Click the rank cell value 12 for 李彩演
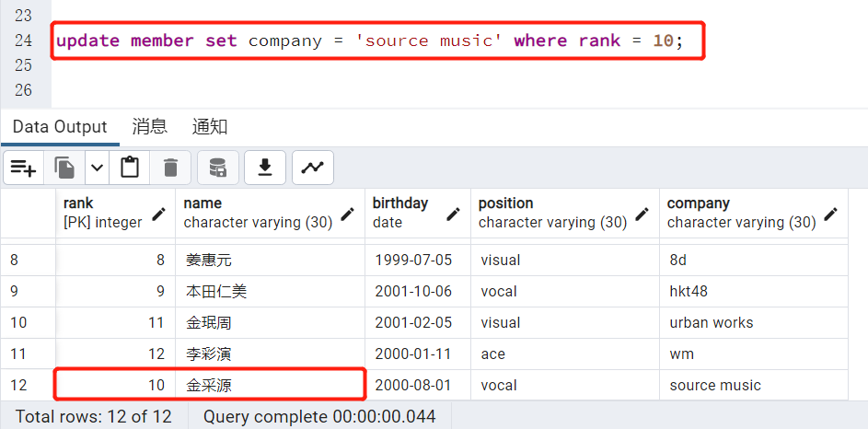This screenshot has width=868, height=429. pos(115,354)
